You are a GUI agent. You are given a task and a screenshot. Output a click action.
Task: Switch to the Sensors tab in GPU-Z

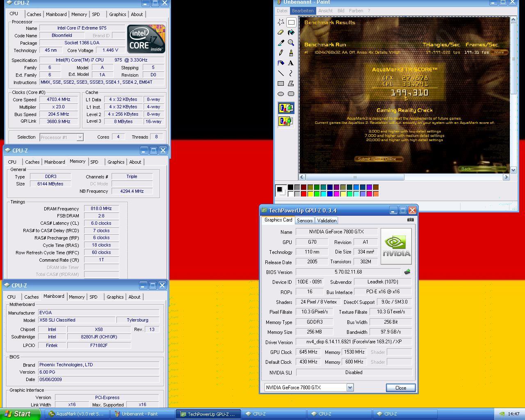tap(305, 221)
